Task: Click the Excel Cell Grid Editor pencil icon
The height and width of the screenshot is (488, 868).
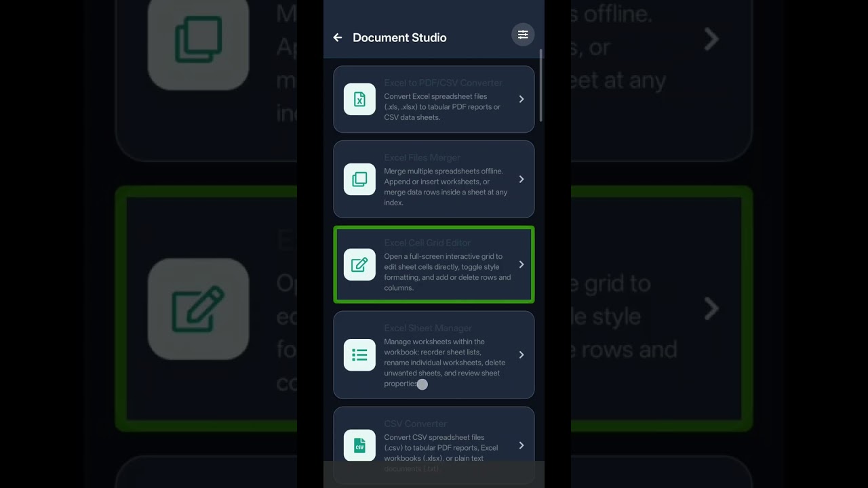Action: [x=359, y=264]
